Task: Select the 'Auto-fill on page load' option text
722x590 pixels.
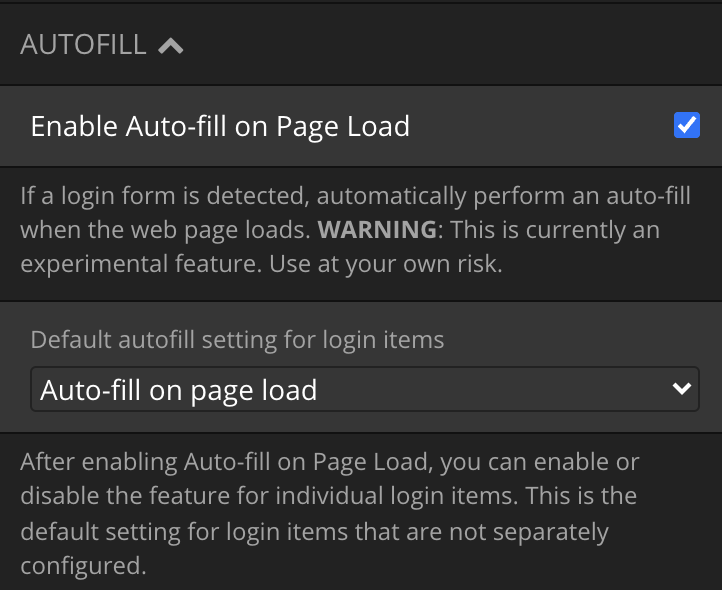Action: pos(179,391)
